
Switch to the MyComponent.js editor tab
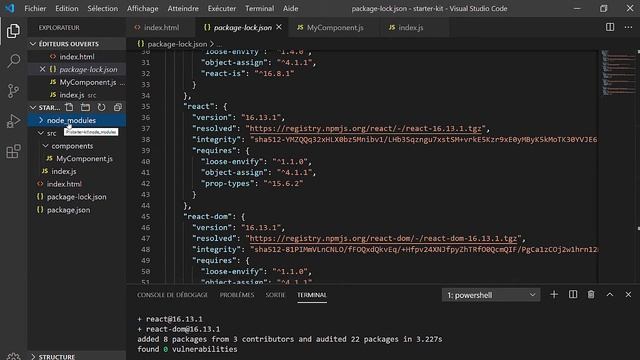click(x=335, y=27)
